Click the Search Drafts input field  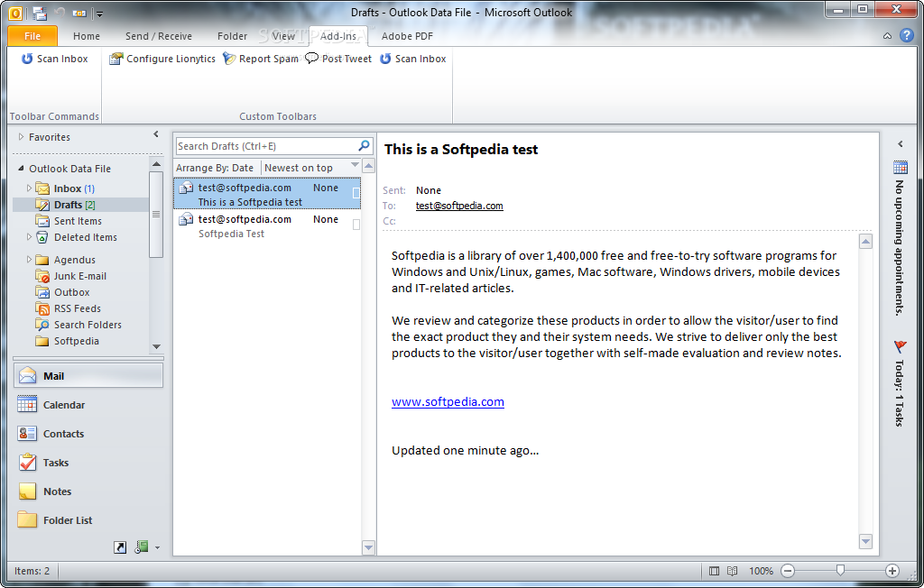click(x=266, y=146)
